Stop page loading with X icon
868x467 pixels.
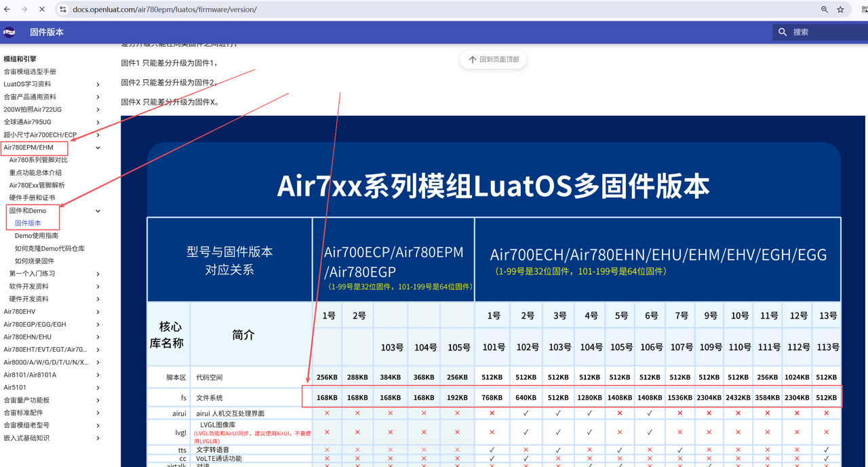pos(42,9)
